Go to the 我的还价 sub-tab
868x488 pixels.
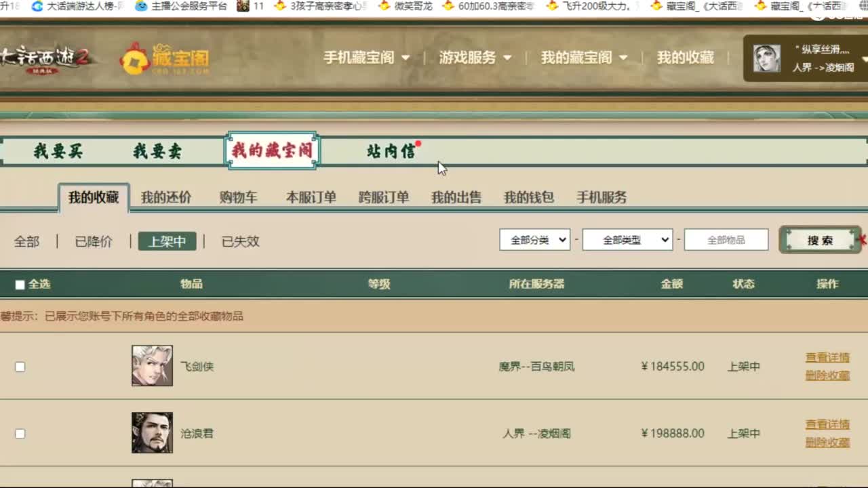[166, 197]
